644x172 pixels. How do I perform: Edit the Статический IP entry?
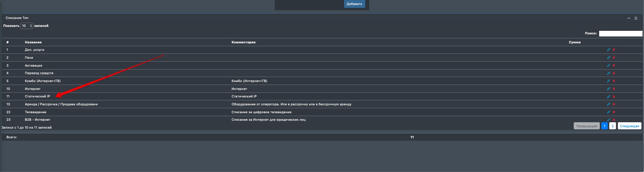(x=608, y=97)
